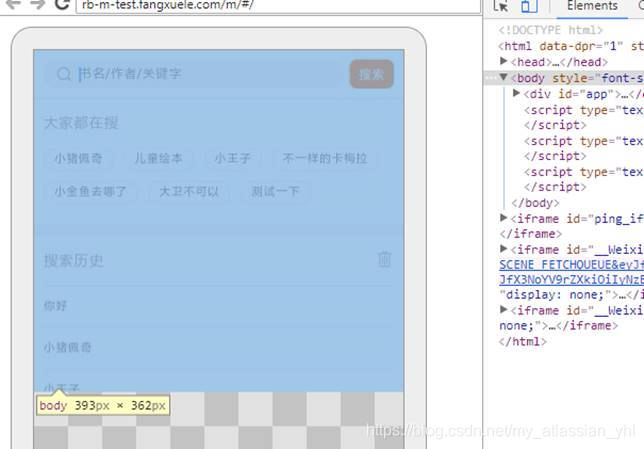Expand the head node

tap(504, 61)
